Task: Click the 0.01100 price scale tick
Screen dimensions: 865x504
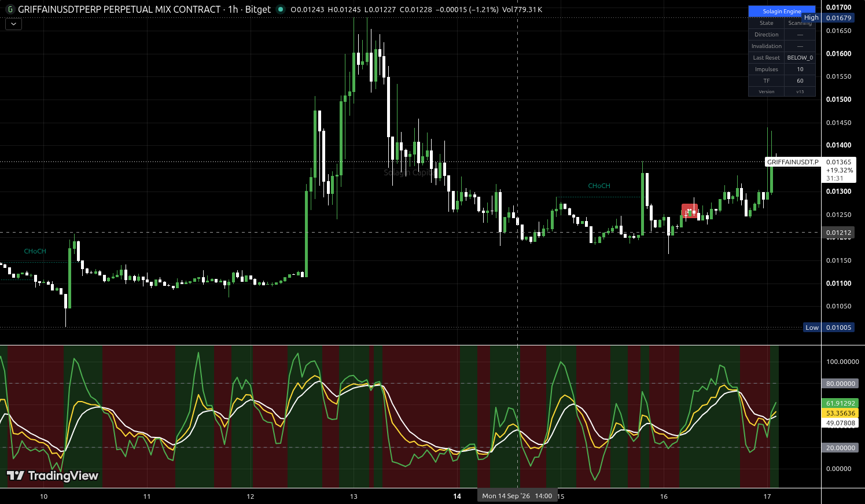Action: point(838,284)
